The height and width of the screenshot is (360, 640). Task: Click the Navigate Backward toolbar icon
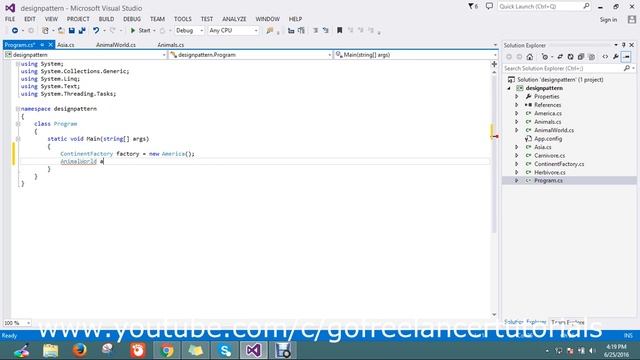(15, 31)
